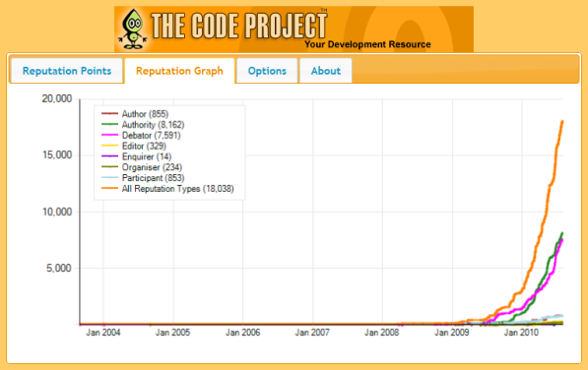The width and height of the screenshot is (588, 370).
Task: Click the All Reputation Types legend label
Action: (x=177, y=188)
